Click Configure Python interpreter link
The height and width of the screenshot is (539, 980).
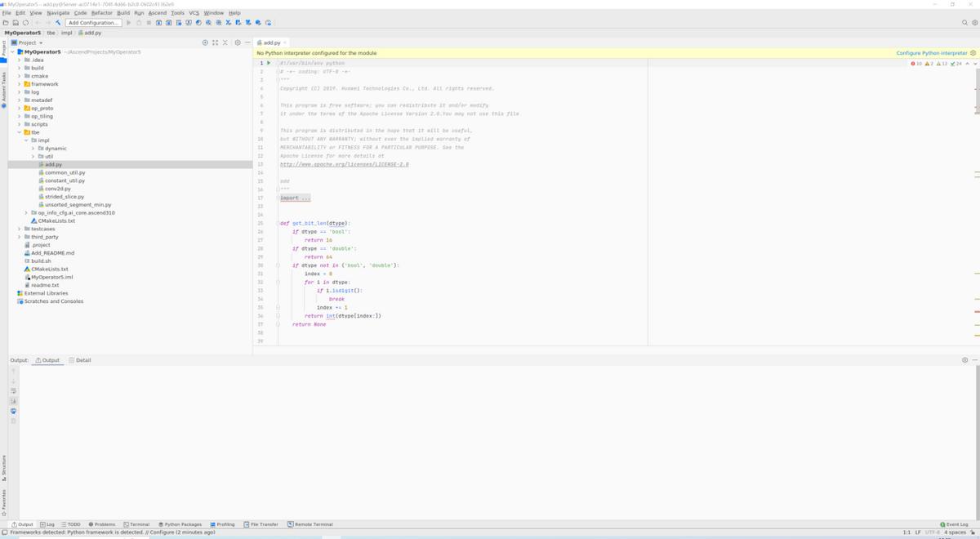tap(933, 53)
